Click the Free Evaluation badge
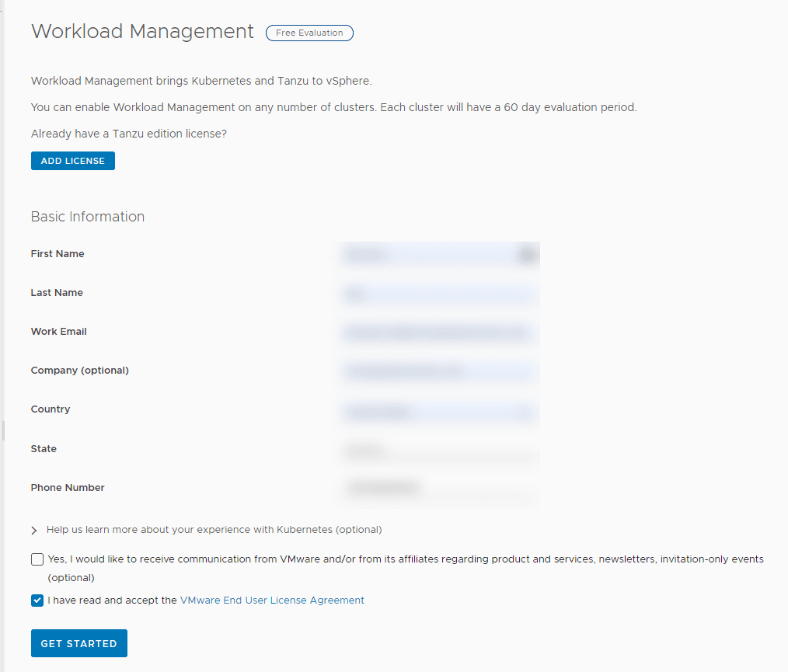 pyautogui.click(x=309, y=33)
